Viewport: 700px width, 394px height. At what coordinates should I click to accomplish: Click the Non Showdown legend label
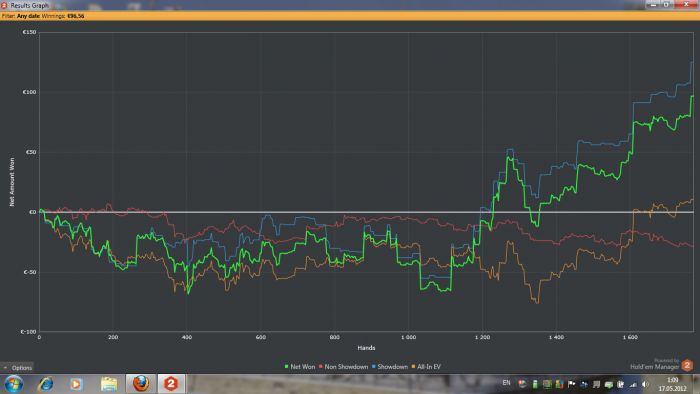coord(346,367)
